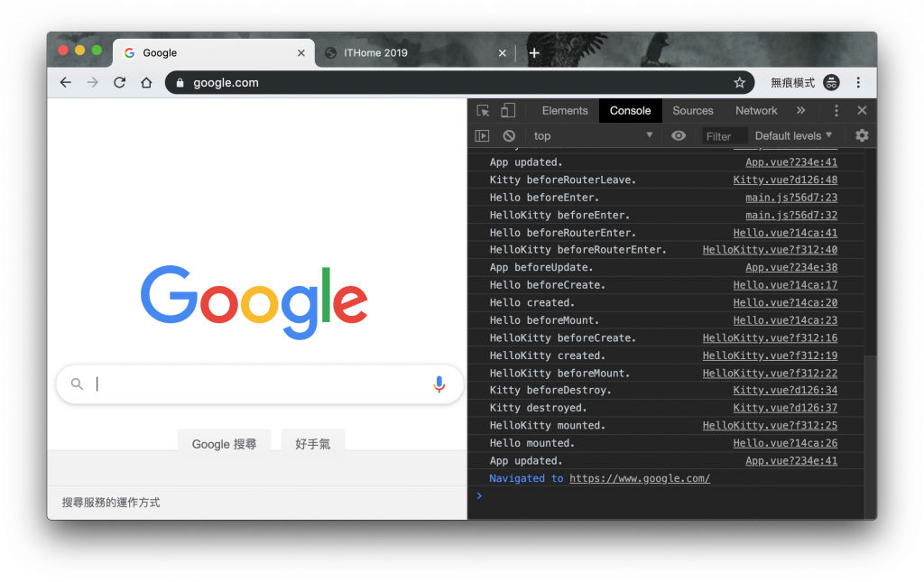
Task: Start voice search with microphone icon
Action: [439, 384]
